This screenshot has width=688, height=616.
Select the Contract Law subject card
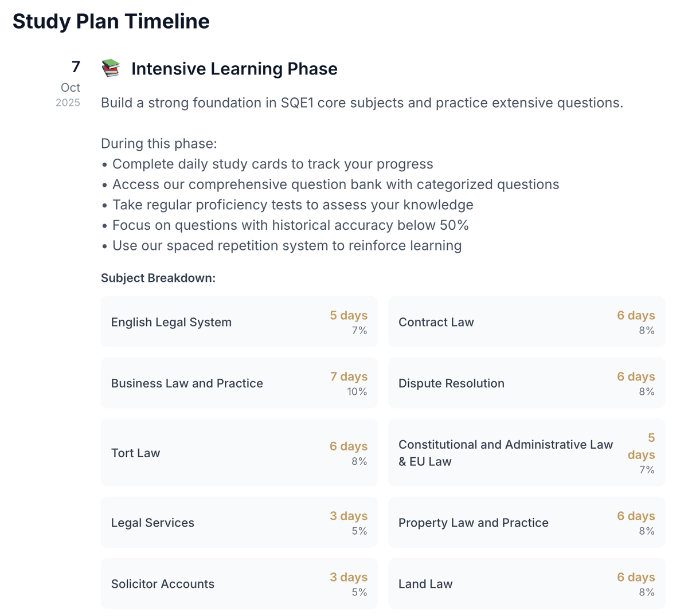[526, 322]
